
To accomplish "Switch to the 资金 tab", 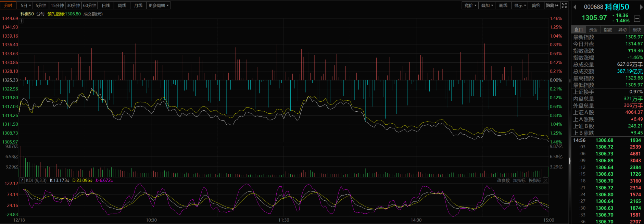I will pos(593,30).
